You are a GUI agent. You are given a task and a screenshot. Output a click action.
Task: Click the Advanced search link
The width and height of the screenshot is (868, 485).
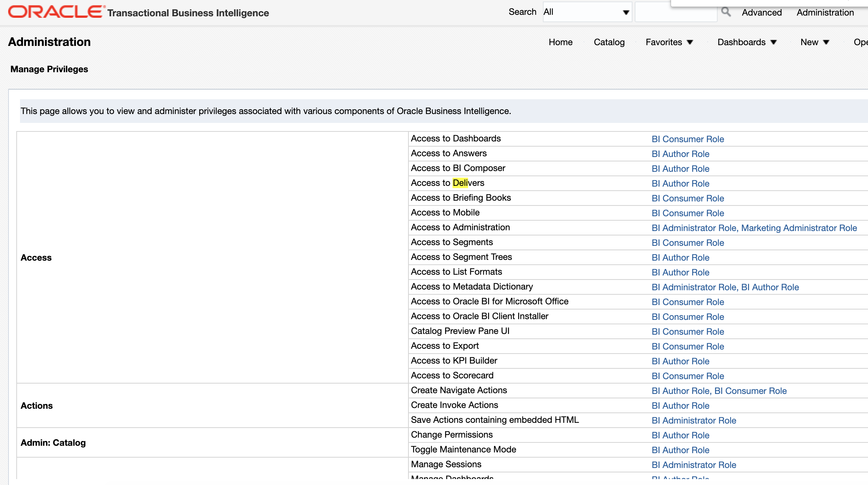pyautogui.click(x=762, y=13)
